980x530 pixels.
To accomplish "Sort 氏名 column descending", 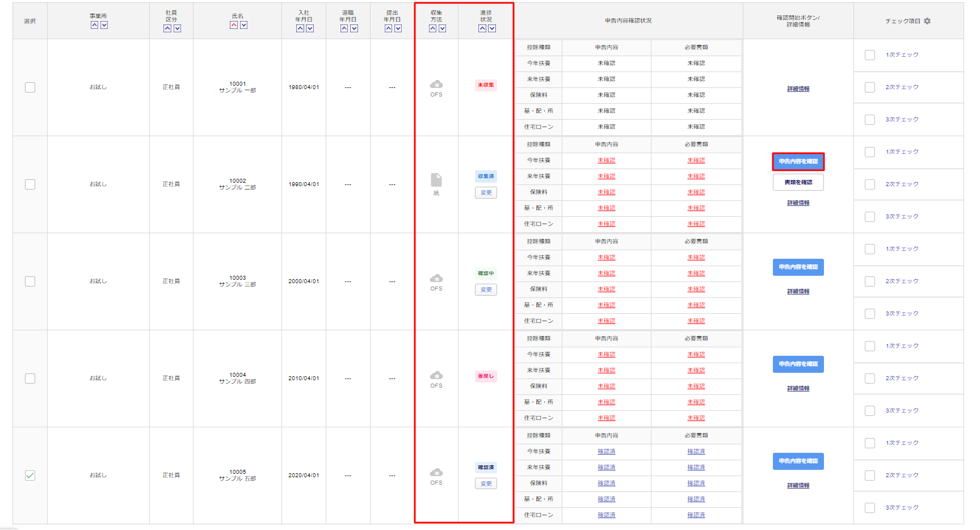I will pyautogui.click(x=243, y=25).
